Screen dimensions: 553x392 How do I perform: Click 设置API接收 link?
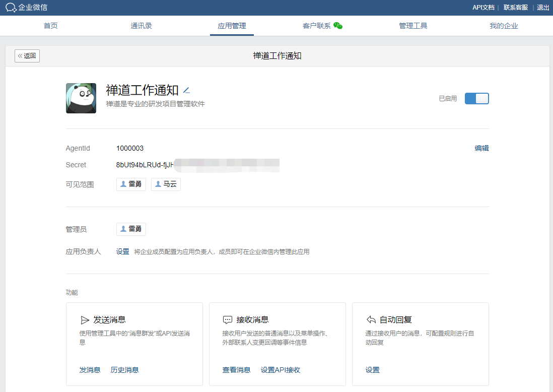[x=281, y=370]
